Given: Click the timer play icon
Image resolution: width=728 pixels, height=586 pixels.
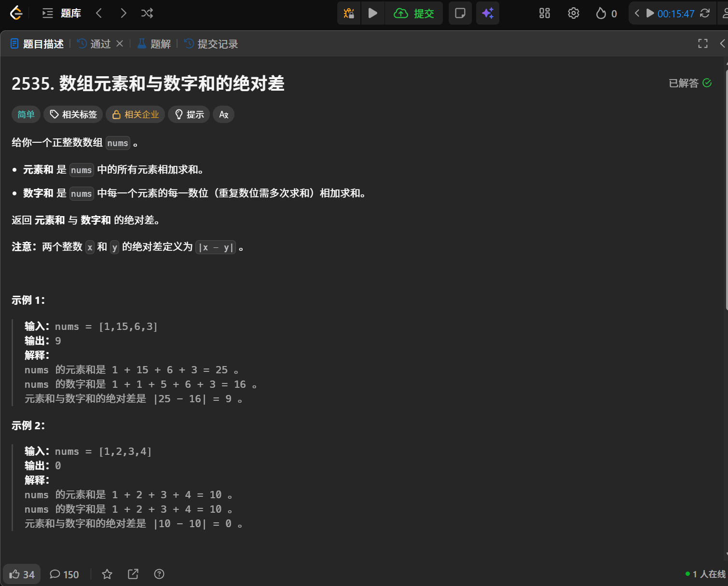Looking at the screenshot, I should (x=650, y=13).
